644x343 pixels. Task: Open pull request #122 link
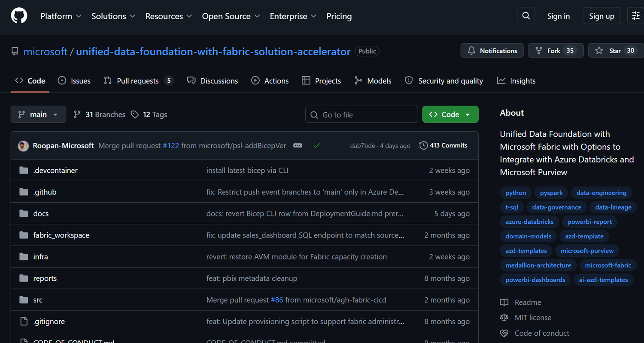(171, 146)
